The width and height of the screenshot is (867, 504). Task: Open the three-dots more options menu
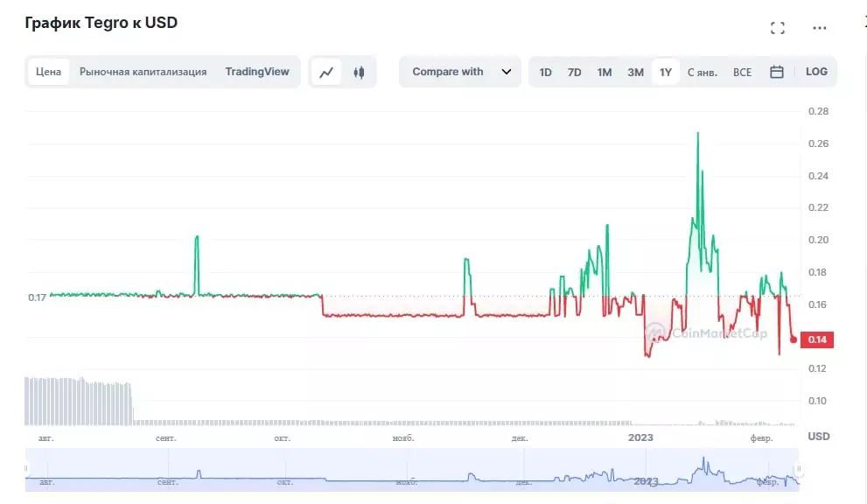819,28
